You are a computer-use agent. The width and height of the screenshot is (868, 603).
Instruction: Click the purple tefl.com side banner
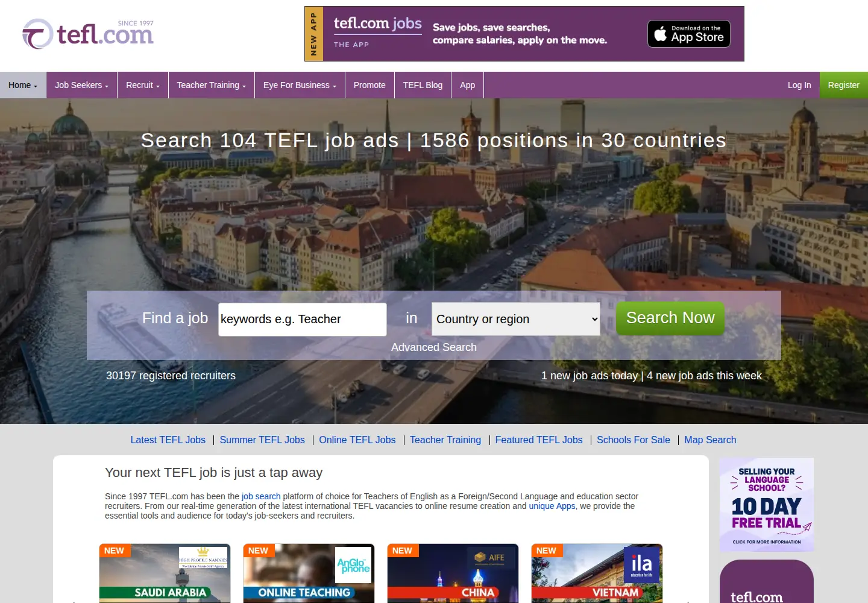pos(767,581)
